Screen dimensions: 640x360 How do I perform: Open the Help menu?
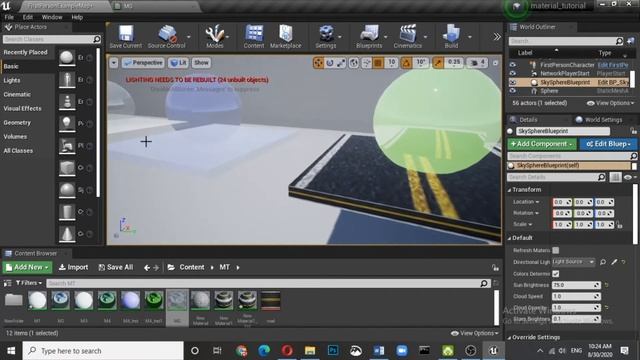pyautogui.click(x=77, y=17)
